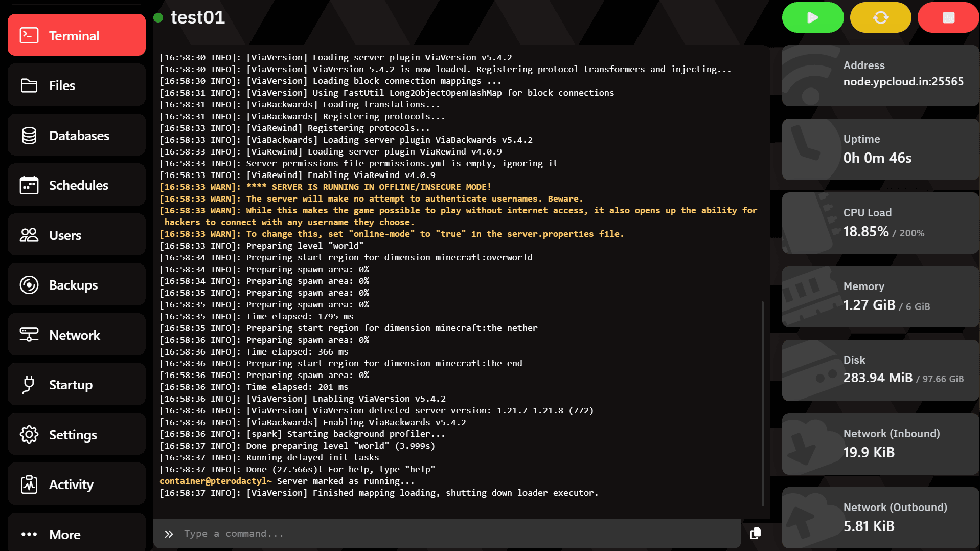Restart the server via the yellow restart icon
980x551 pixels.
[x=880, y=17]
